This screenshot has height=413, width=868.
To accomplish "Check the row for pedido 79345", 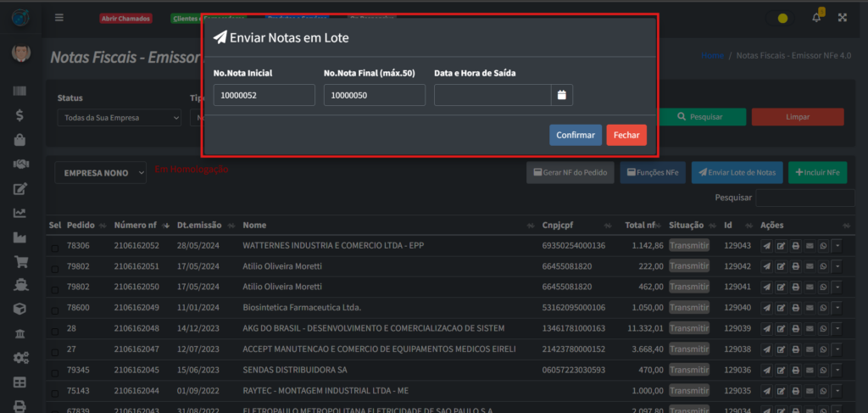I will (x=55, y=370).
